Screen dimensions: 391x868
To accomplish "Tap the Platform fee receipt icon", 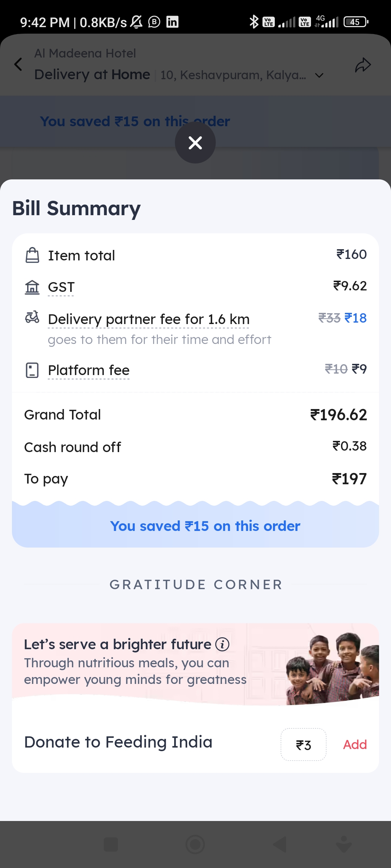I will point(32,370).
